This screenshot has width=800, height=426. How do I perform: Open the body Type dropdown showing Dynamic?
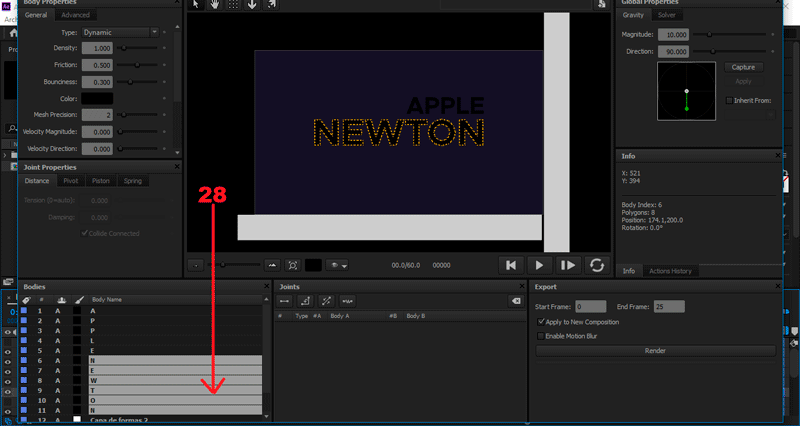click(120, 33)
